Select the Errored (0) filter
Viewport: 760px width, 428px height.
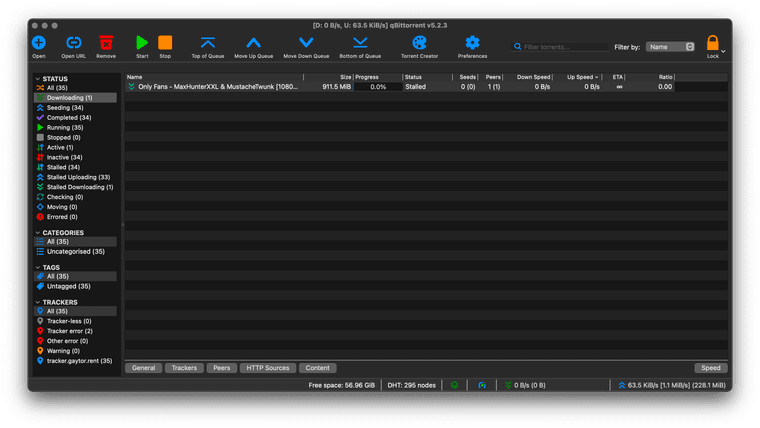[x=75, y=217]
